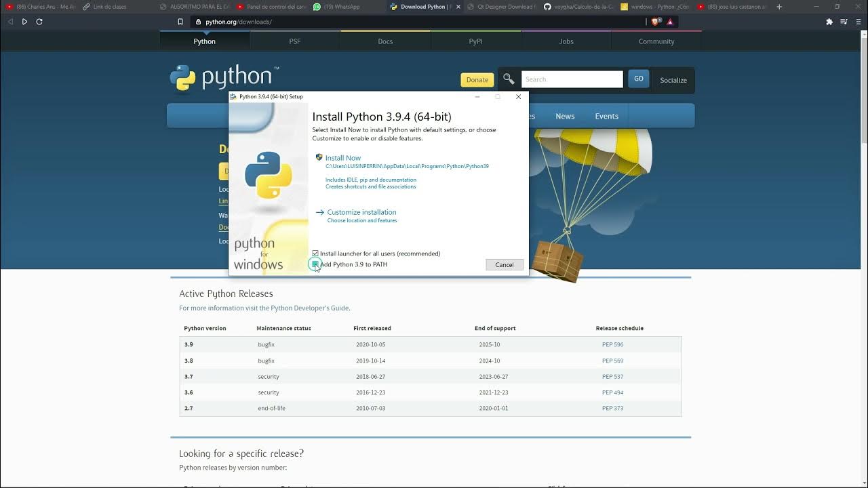Click Install Now in the setup dialog
The width and height of the screenshot is (868, 488).
point(343,158)
